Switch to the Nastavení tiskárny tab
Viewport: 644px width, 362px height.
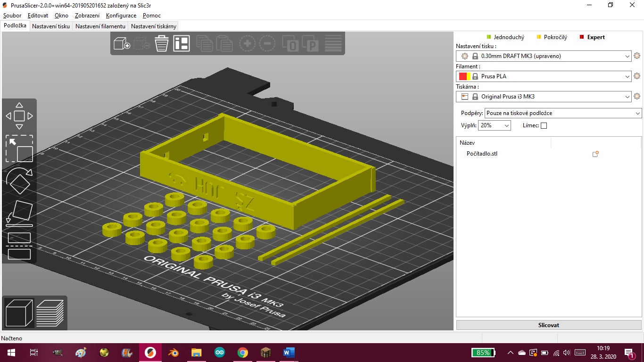point(154,26)
